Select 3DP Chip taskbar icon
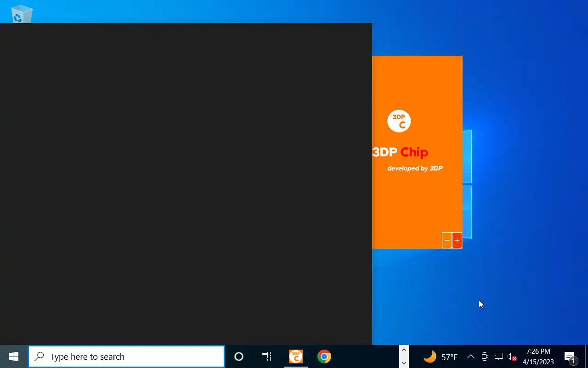Viewport: 588px width, 368px height. 296,356
